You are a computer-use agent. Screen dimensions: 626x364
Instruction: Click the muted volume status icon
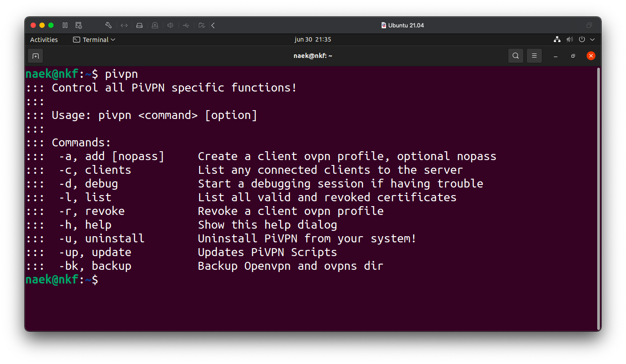570,39
